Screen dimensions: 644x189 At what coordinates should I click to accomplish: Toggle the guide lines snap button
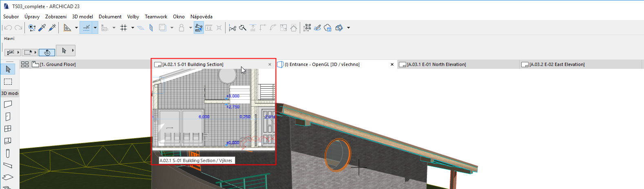point(86,28)
